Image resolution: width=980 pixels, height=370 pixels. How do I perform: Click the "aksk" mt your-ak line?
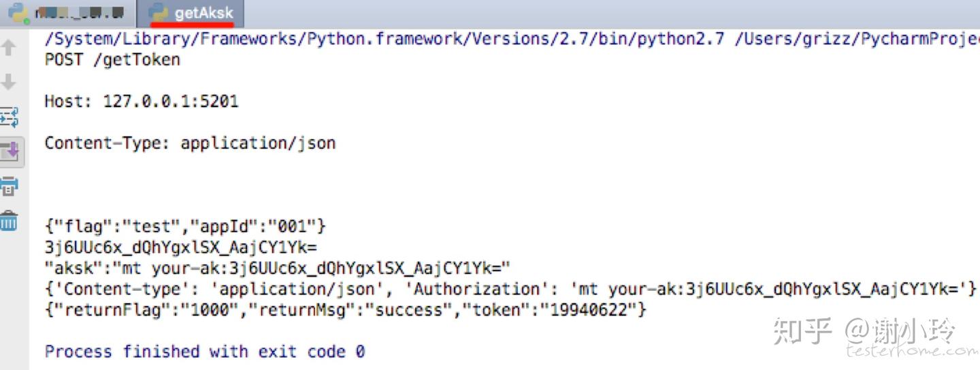click(277, 268)
